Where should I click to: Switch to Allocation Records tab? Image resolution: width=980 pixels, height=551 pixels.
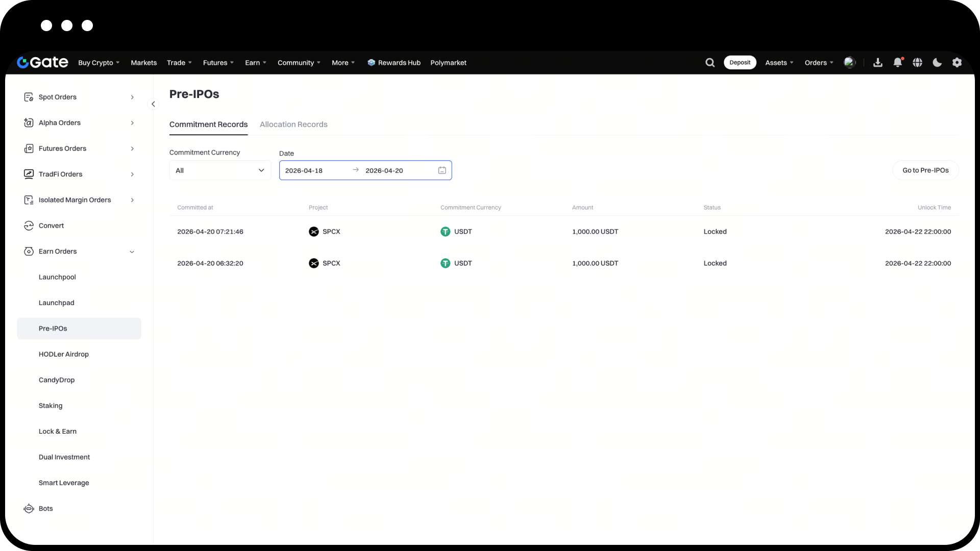pos(293,124)
